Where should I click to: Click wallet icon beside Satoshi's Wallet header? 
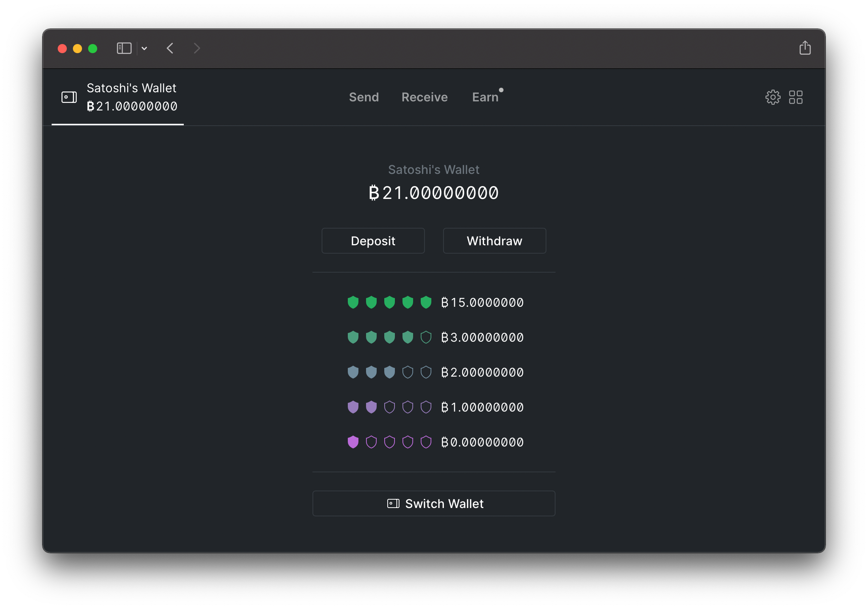(69, 97)
